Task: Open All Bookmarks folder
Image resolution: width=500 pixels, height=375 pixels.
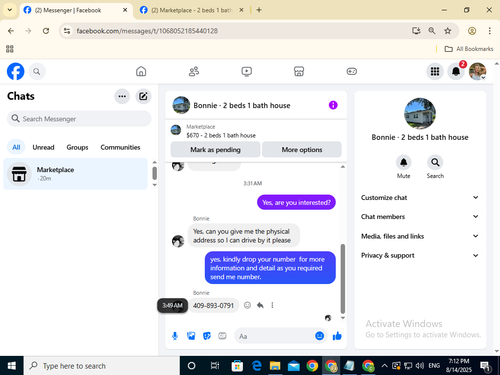Action: [469, 49]
